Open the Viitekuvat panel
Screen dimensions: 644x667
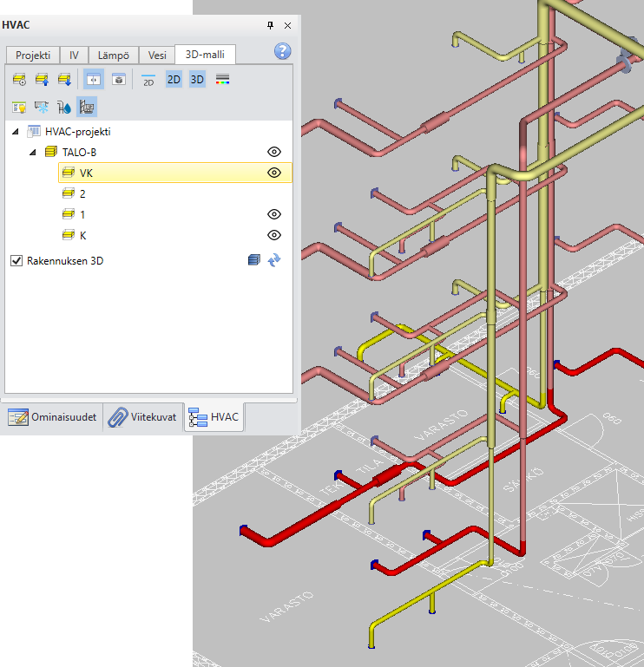[143, 417]
